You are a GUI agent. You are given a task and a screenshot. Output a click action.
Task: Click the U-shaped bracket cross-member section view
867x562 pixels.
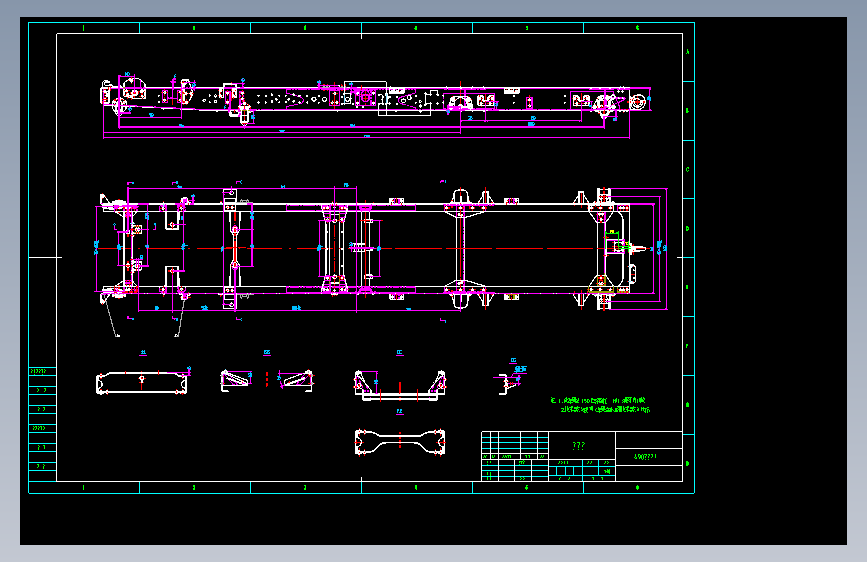point(400,384)
